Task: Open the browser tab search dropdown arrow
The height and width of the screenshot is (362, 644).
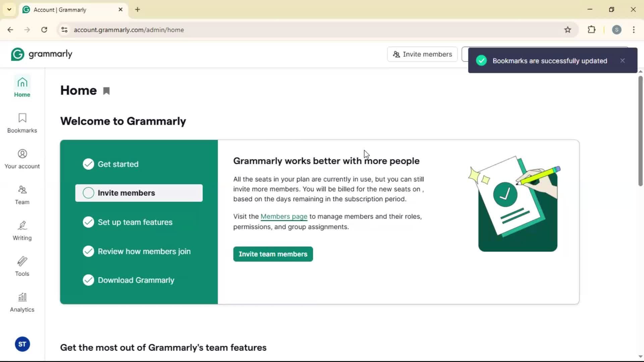Action: [x=9, y=9]
